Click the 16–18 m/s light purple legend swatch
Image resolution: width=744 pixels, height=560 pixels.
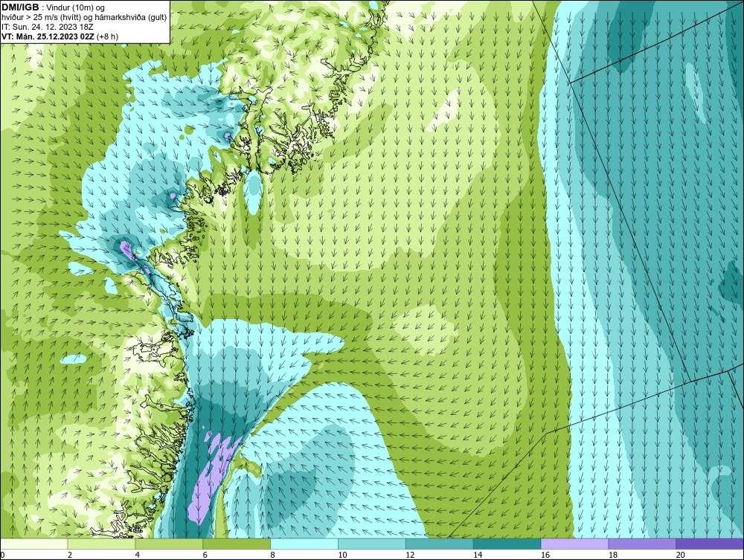pos(574,544)
